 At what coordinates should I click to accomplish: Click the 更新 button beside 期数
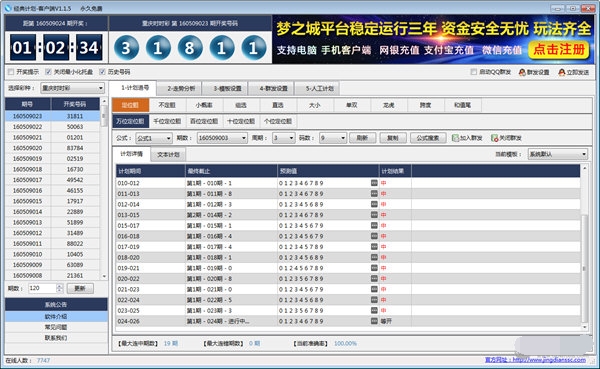click(80, 288)
